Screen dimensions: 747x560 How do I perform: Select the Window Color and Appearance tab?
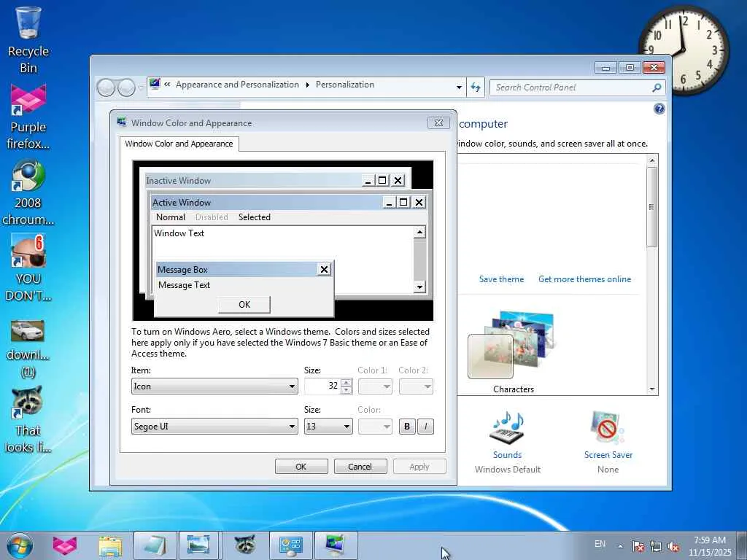tap(179, 144)
